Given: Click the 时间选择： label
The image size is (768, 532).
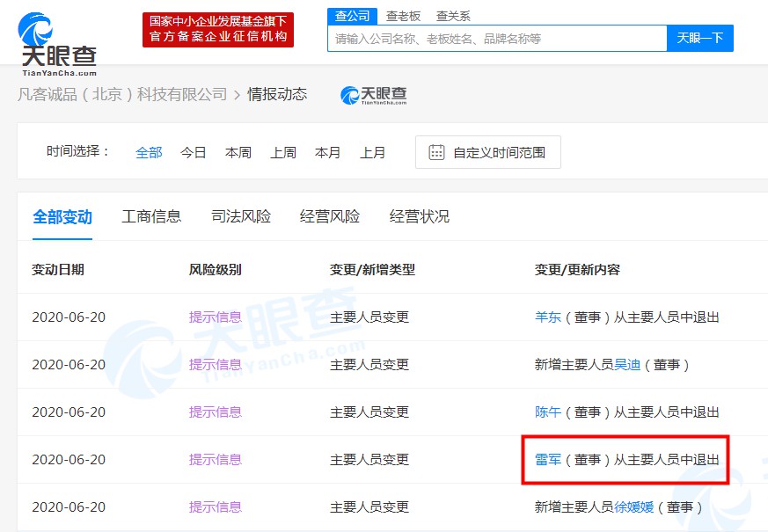Looking at the screenshot, I should point(77,151).
